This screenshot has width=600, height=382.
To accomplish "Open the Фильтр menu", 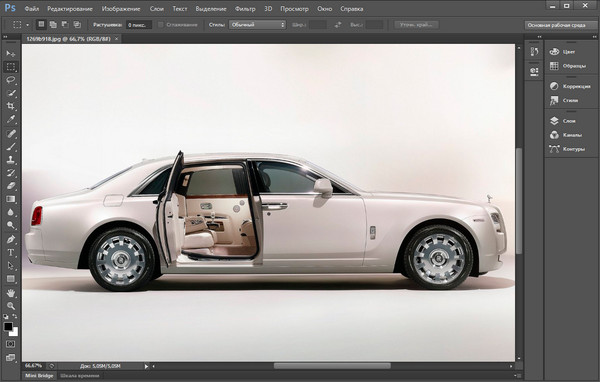I will pyautogui.click(x=245, y=8).
